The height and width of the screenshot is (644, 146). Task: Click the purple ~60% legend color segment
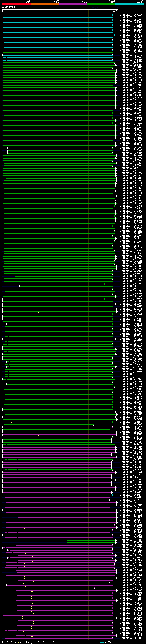click(73, 4)
